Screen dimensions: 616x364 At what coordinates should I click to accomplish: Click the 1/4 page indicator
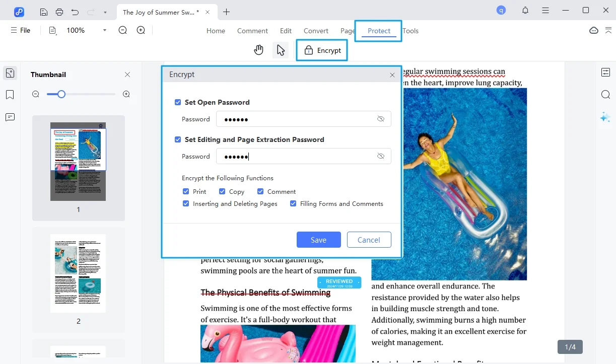[570, 347]
